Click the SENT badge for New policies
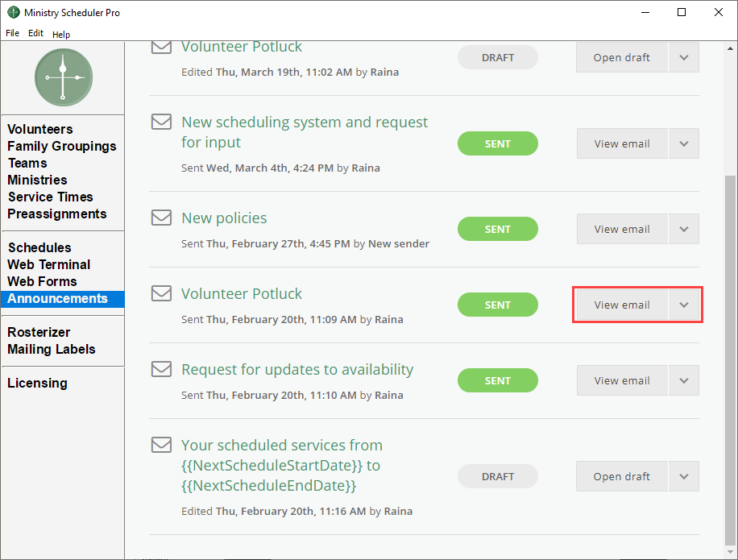This screenshot has height=560, width=738. [x=497, y=229]
